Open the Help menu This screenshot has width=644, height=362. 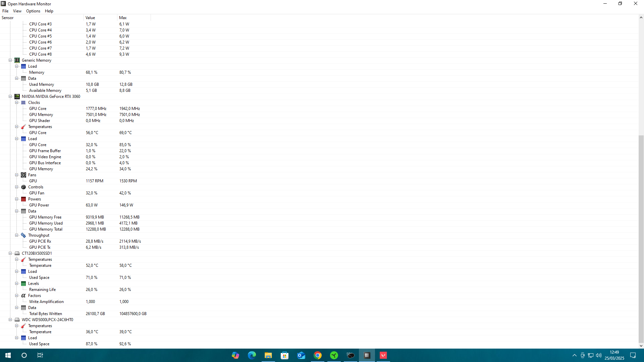coord(49,11)
